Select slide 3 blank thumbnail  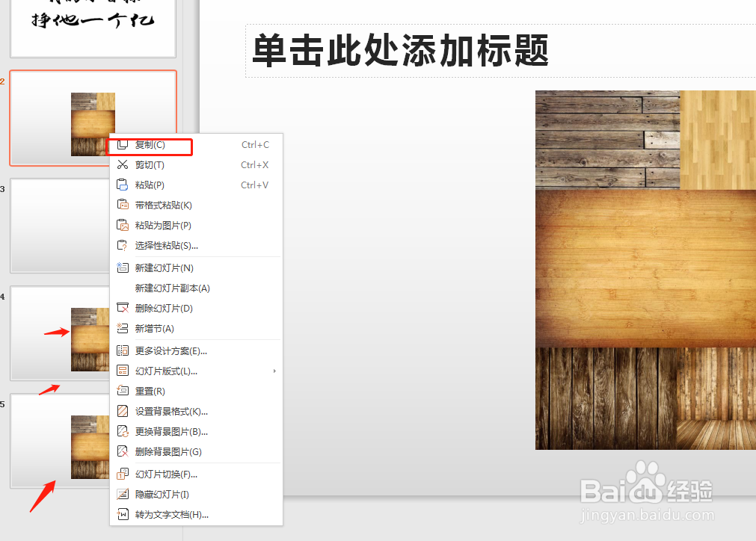pos(60,226)
